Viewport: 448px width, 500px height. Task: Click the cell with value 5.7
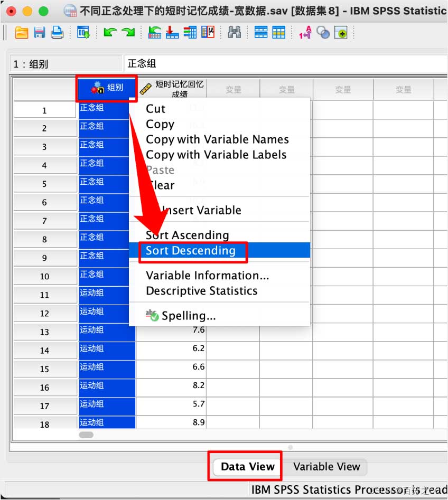tap(171, 406)
